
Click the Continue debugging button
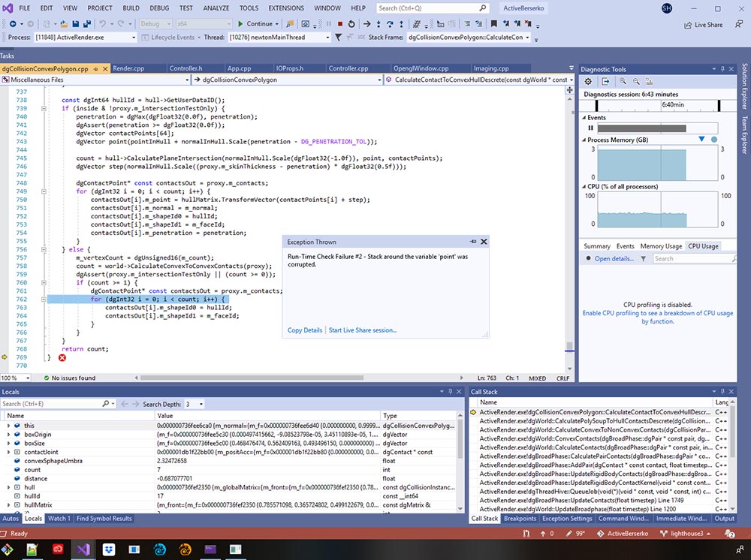click(x=255, y=24)
